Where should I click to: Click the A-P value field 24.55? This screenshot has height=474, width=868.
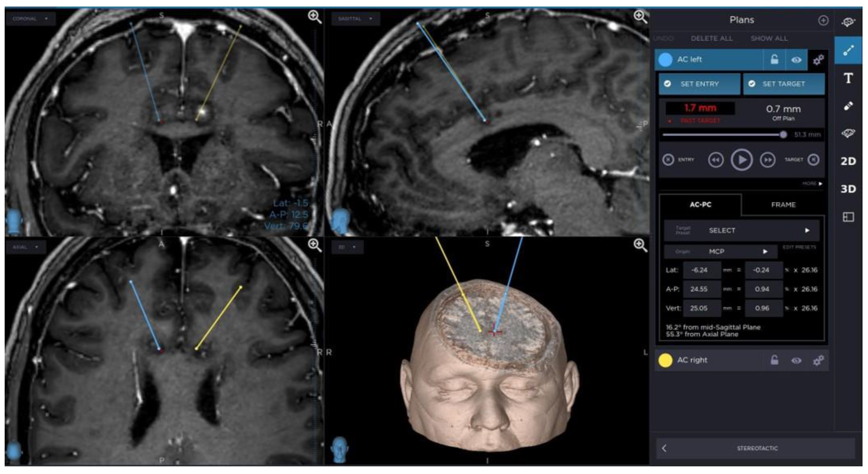(702, 289)
